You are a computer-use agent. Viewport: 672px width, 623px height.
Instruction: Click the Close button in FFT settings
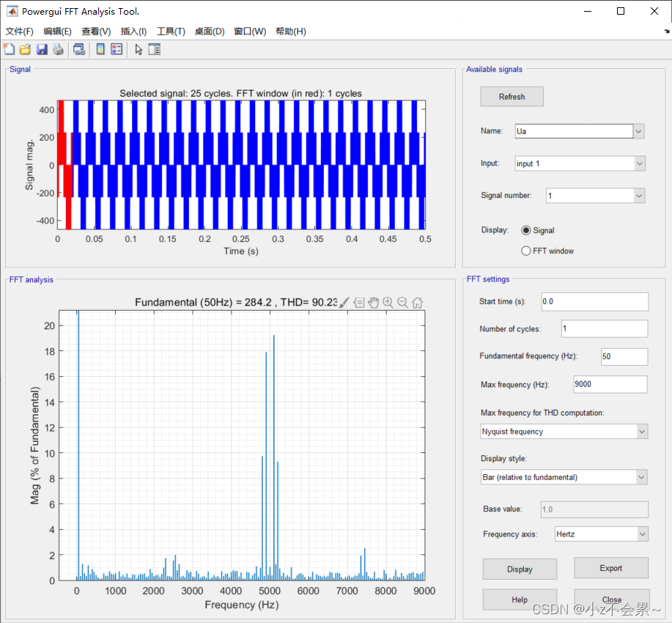612,600
